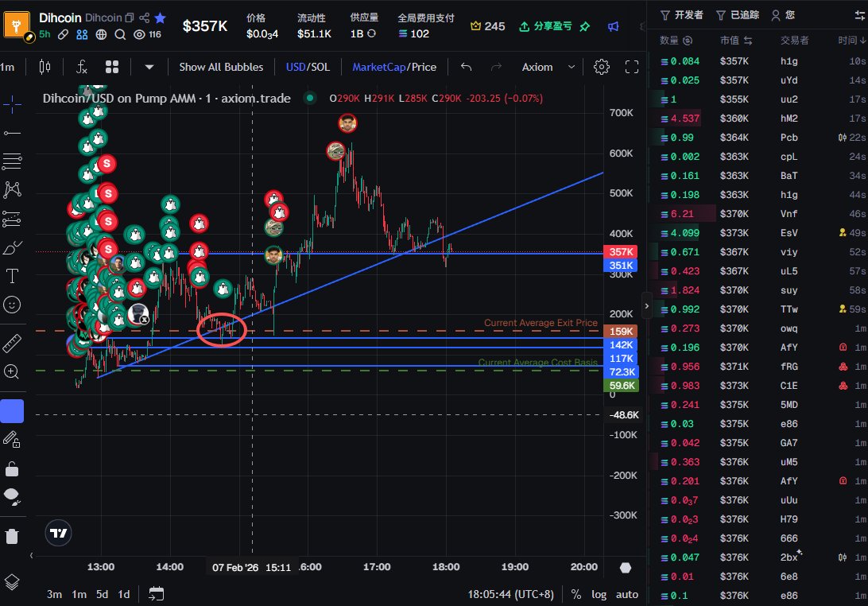The image size is (868, 606).
Task: Select the 3m range at chart bottom
Action: tap(54, 594)
